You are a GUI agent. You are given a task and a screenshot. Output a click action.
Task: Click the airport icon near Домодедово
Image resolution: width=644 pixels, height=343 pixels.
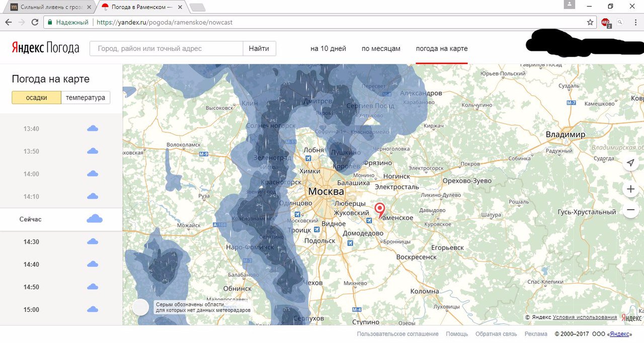coord(350,243)
